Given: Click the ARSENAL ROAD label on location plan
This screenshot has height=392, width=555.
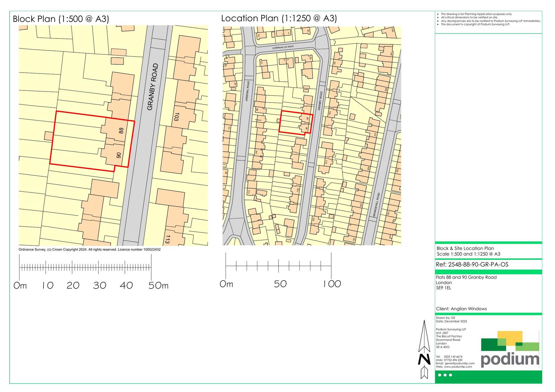Looking at the screenshot, I should click(247, 91).
